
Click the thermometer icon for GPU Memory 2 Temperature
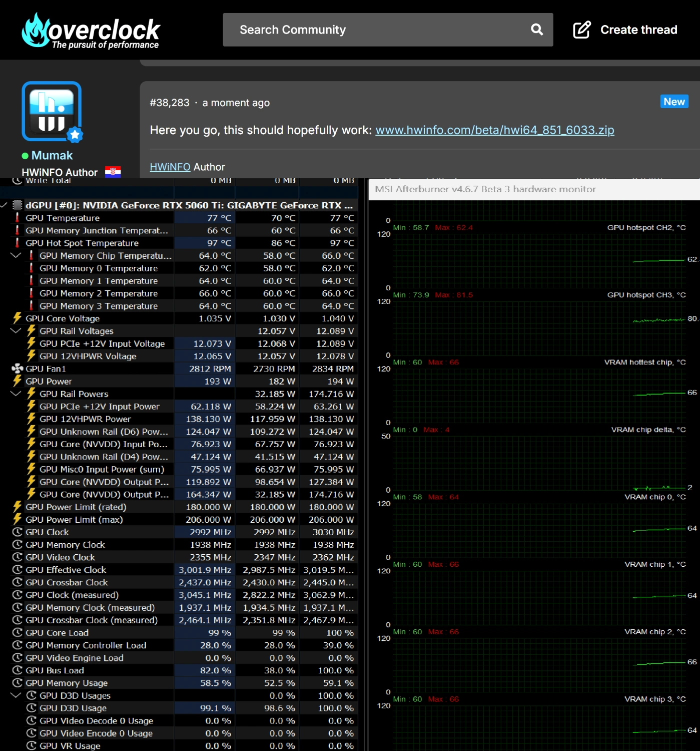(x=32, y=293)
